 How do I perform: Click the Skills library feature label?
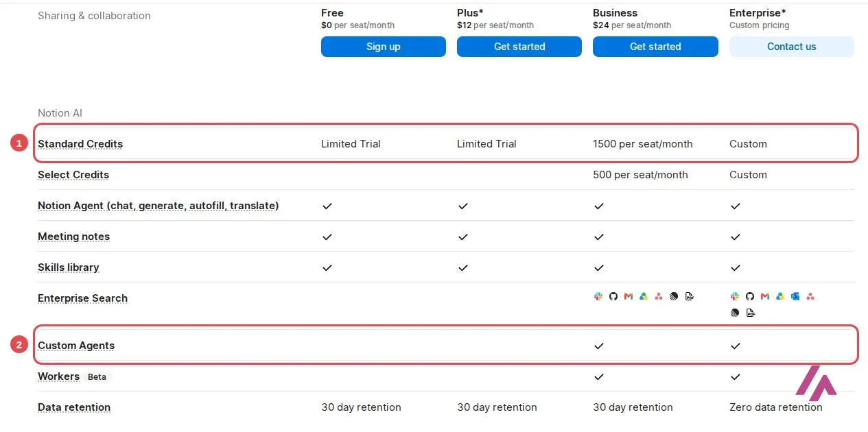[69, 267]
